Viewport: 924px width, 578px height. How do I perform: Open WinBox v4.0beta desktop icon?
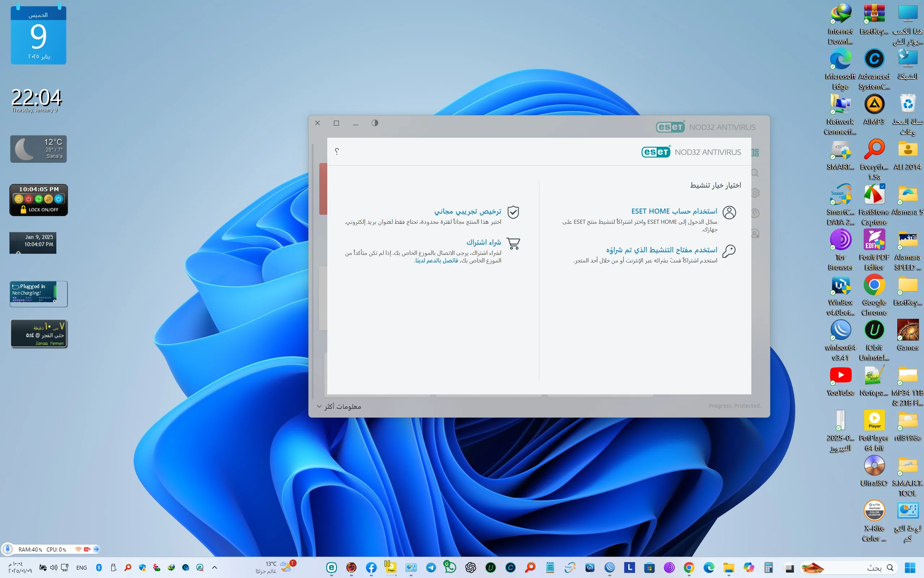(x=840, y=295)
